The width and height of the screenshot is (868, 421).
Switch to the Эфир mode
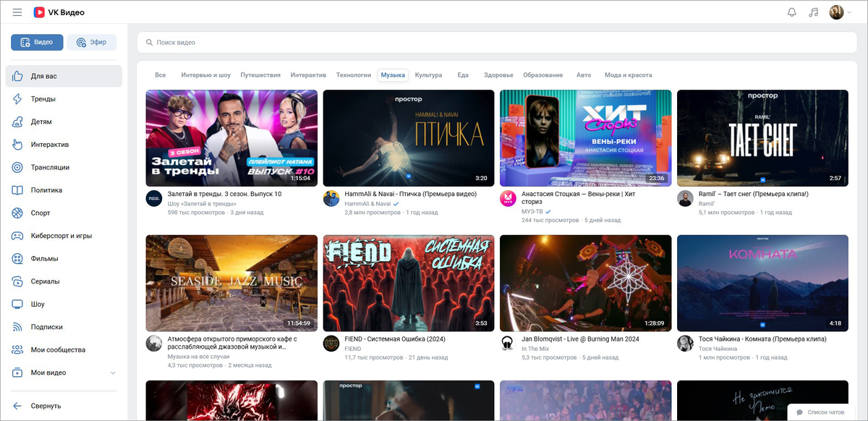click(92, 42)
